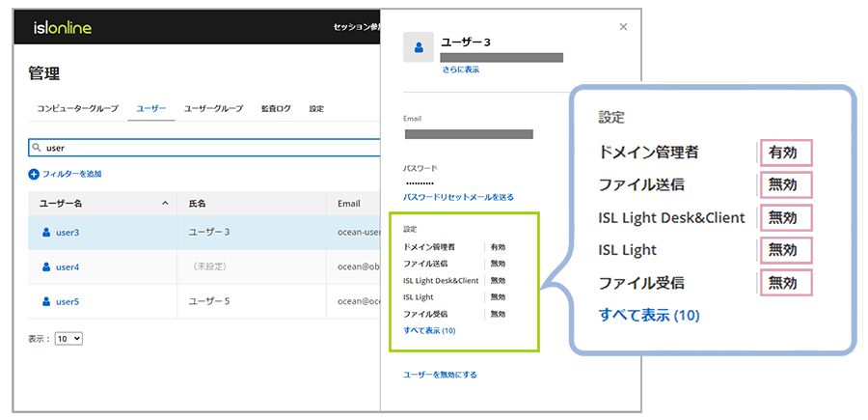868x420 pixels.
Task: Go to 監査ログ tab
Action: tap(276, 108)
